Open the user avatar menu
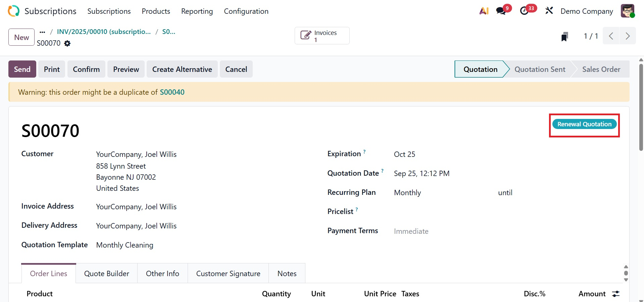 click(627, 11)
